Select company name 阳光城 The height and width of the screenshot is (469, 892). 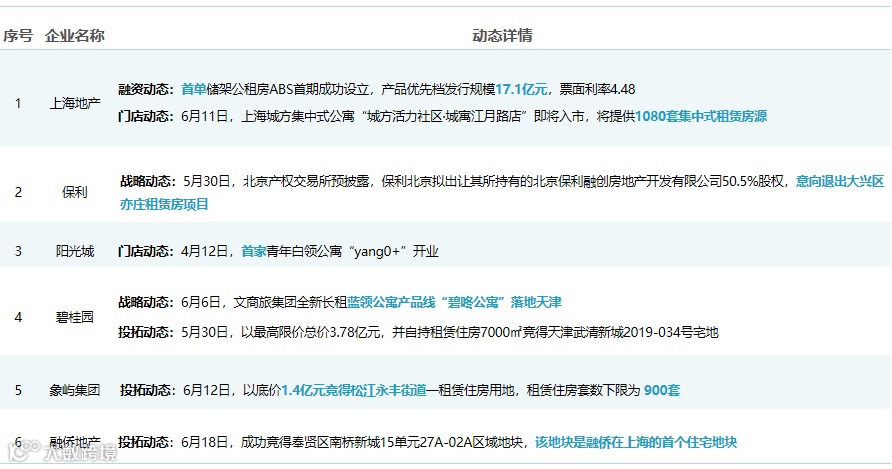(x=75, y=251)
